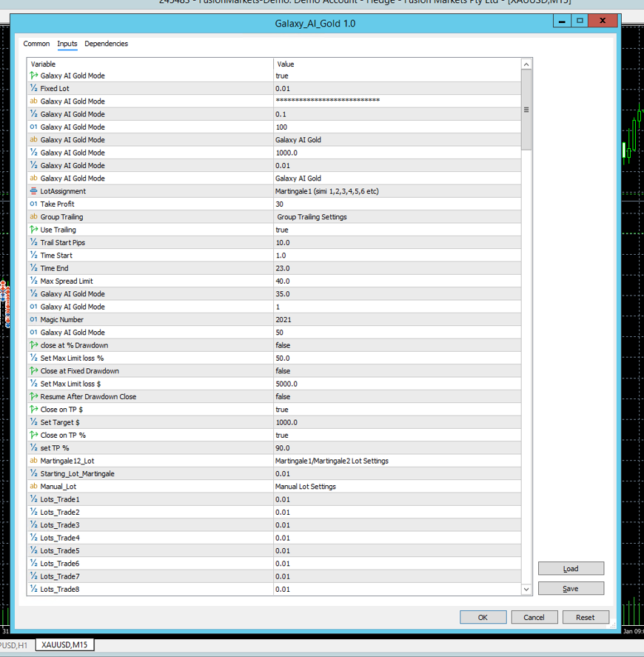Click the double icon beside Time End
This screenshot has width=644, height=657.
pos(34,268)
